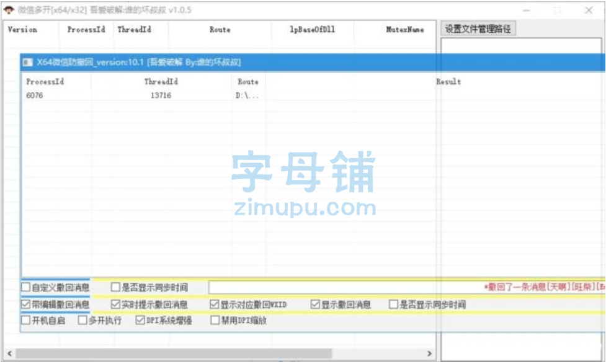This screenshot has height=364, width=606.
Task: Click the scrollbar's left arrow
Action: pos(10,353)
